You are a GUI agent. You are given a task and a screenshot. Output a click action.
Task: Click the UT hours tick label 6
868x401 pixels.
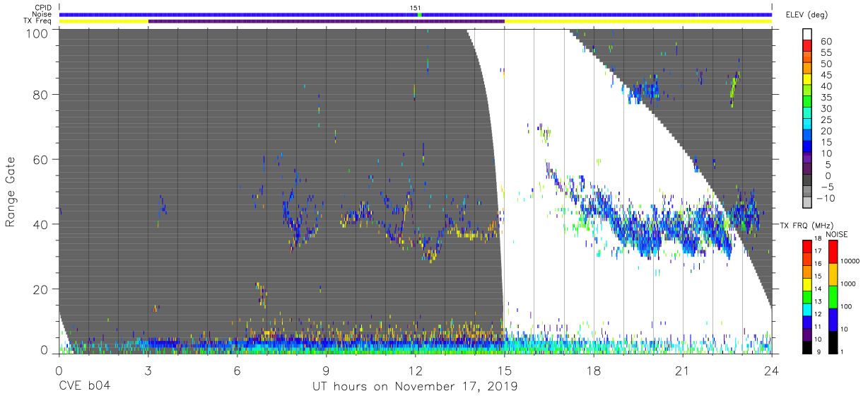pos(237,371)
